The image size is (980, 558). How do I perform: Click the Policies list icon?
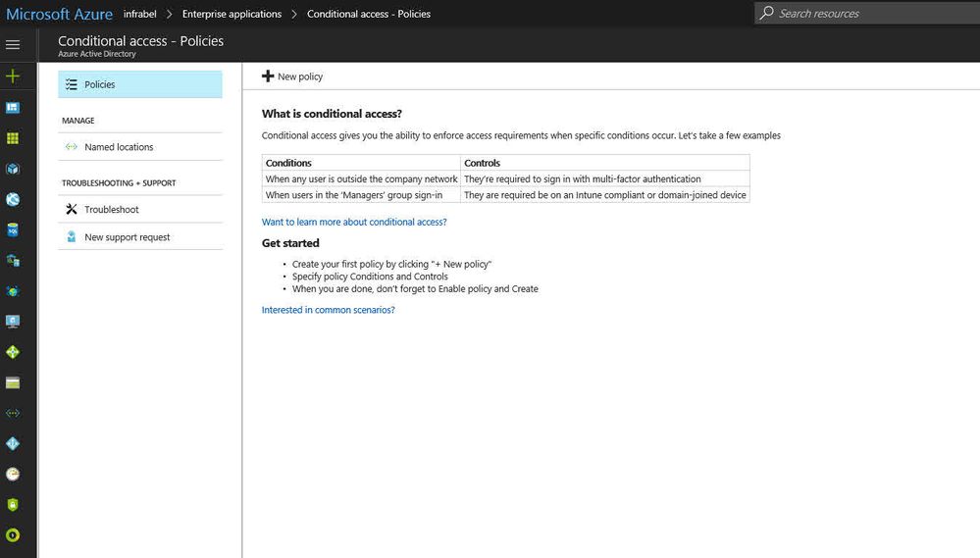point(72,84)
